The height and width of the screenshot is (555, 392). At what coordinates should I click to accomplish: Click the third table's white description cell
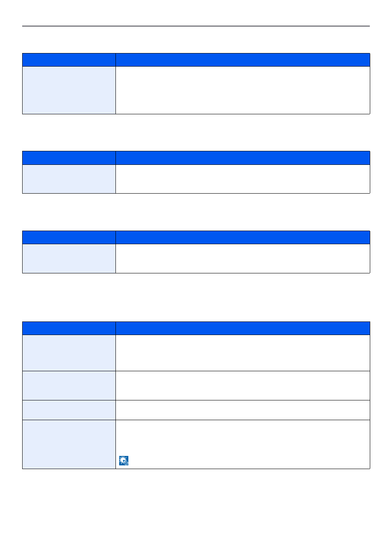point(243,259)
